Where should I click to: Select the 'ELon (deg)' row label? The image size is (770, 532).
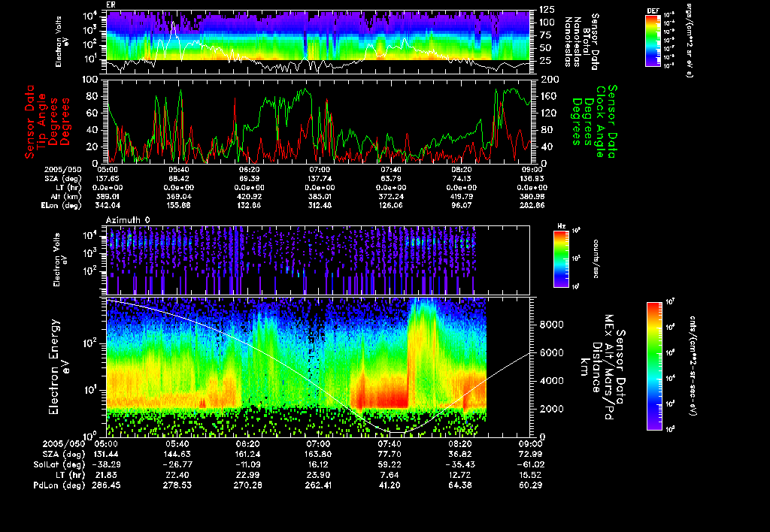(62, 206)
